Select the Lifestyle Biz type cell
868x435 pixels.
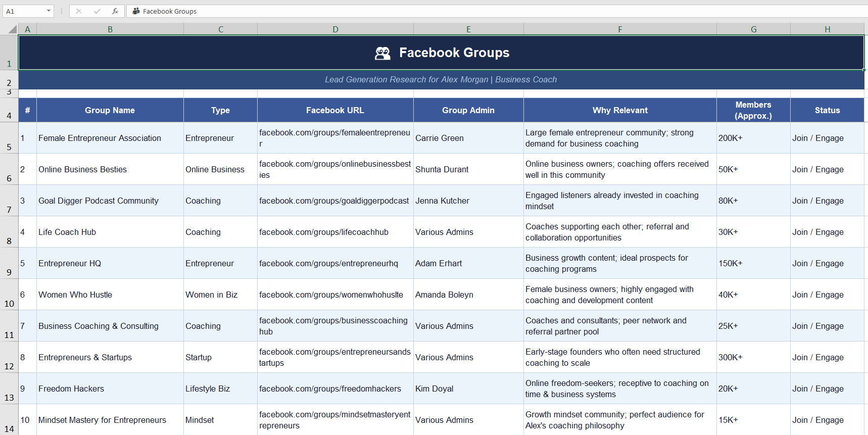click(220, 389)
